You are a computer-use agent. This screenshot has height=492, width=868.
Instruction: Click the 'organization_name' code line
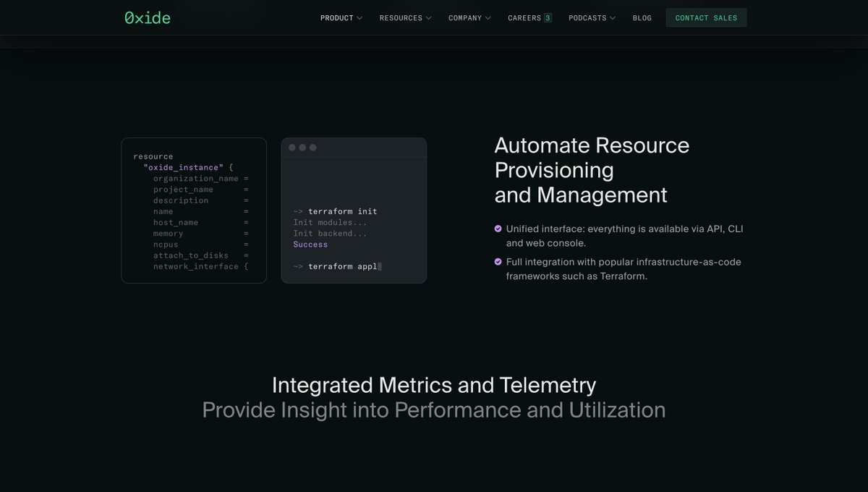(201, 179)
